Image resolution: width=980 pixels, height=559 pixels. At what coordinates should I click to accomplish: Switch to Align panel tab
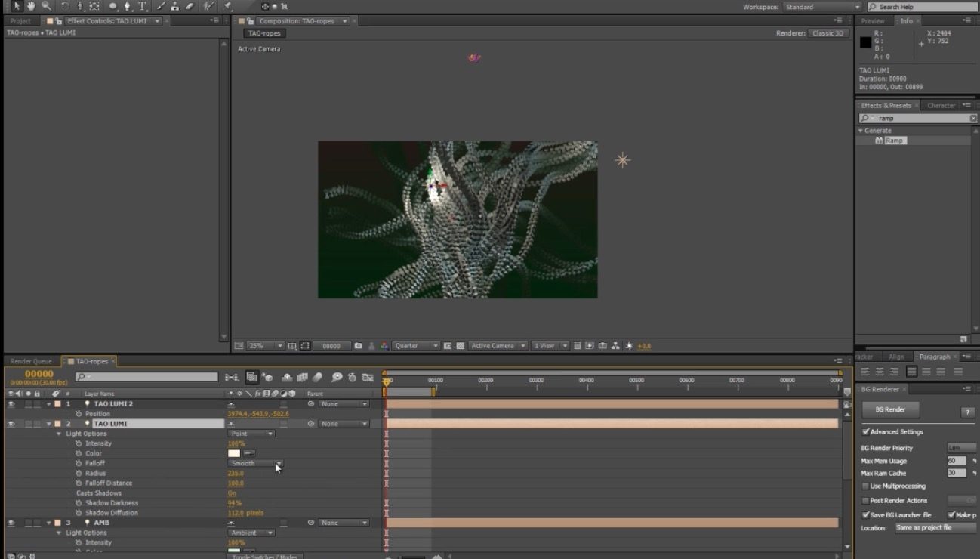896,357
